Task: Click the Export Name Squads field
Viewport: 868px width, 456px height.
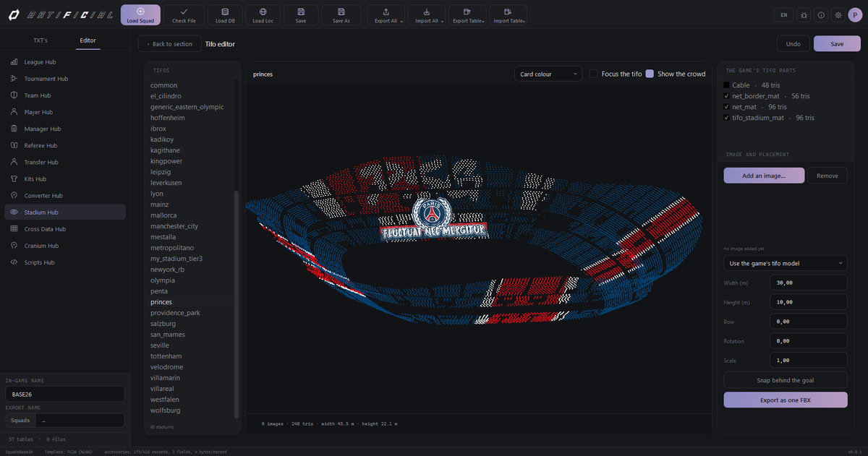Action: (80, 420)
